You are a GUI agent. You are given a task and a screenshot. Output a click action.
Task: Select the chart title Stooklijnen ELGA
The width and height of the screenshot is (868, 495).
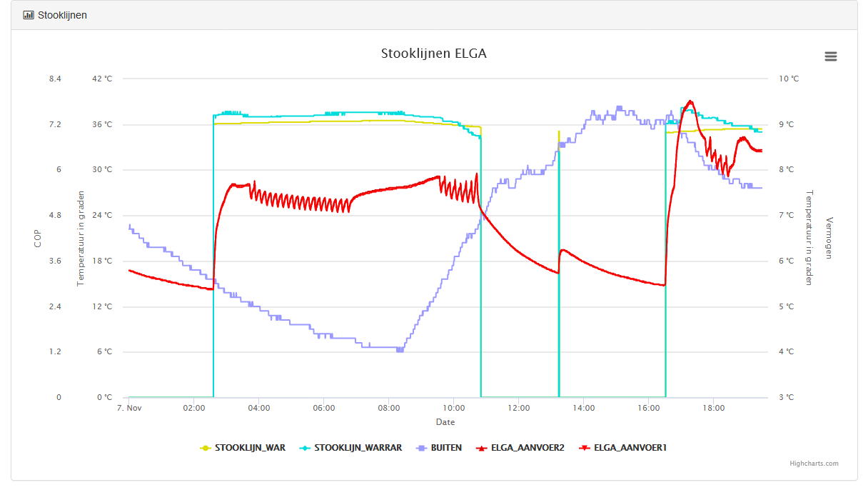(433, 54)
